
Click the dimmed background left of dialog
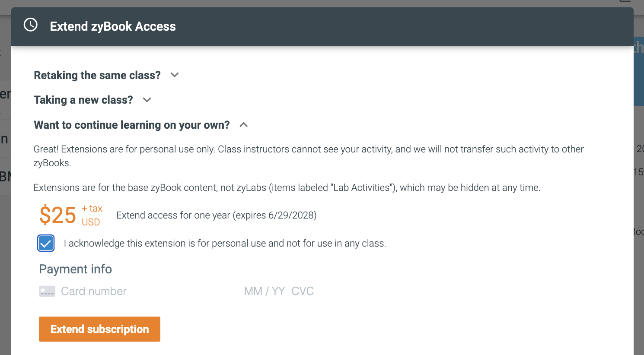click(5, 259)
